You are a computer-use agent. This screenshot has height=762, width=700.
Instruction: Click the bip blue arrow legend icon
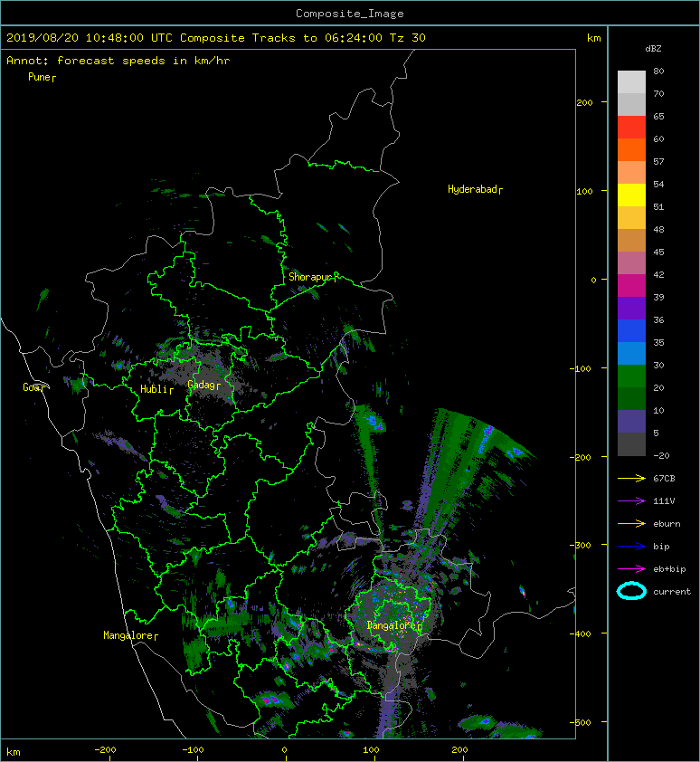tap(631, 547)
